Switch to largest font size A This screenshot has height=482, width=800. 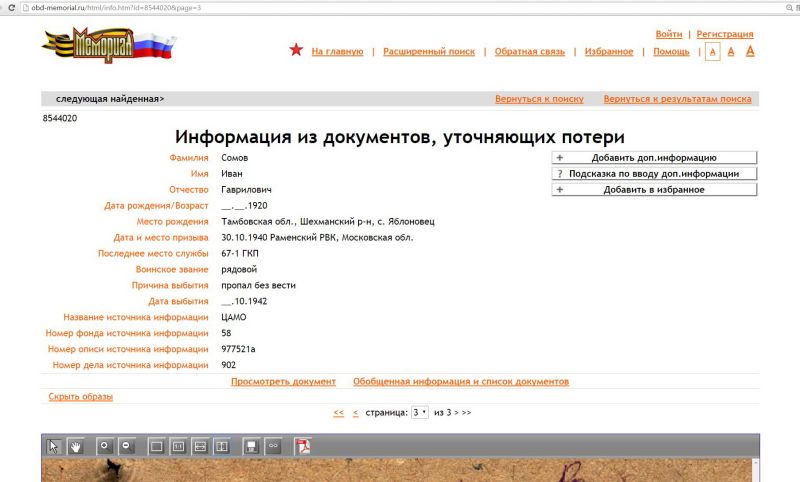(749, 51)
